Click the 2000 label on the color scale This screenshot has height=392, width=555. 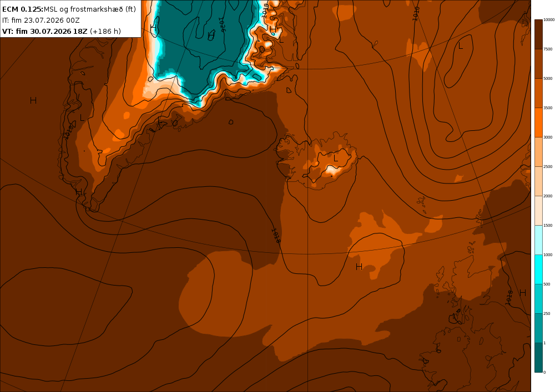point(548,196)
